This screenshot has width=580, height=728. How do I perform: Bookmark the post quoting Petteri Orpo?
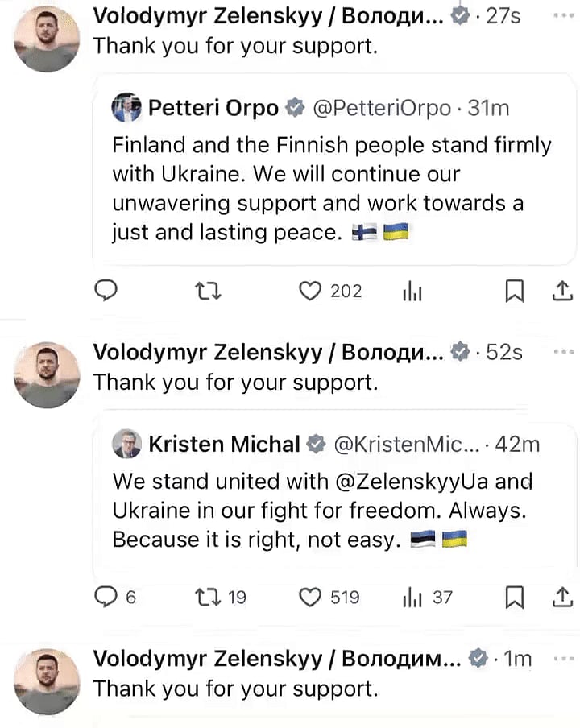pos(514,292)
